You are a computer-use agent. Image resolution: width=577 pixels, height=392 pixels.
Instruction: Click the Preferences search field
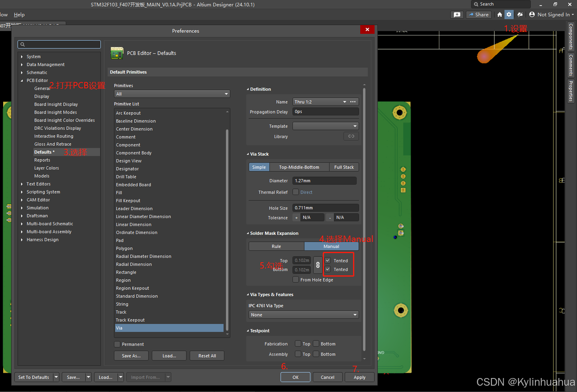coord(59,44)
